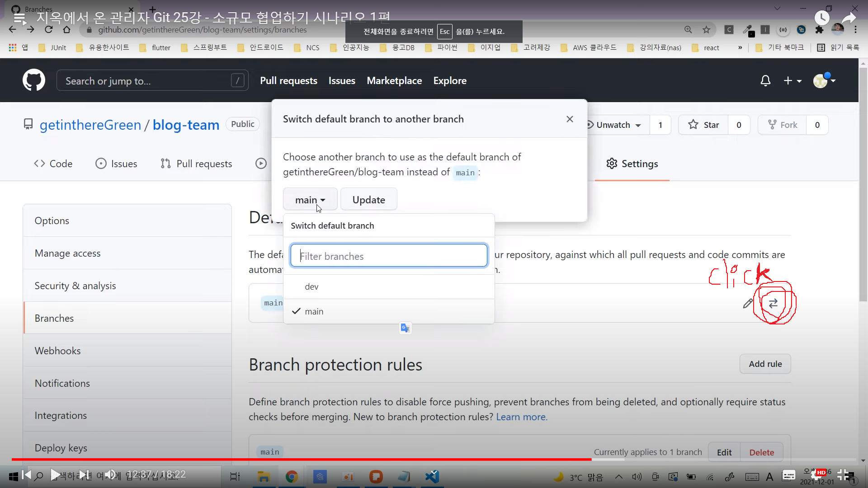This screenshot has width=868, height=488.
Task: Click the pencil rename branch icon
Action: (748, 304)
